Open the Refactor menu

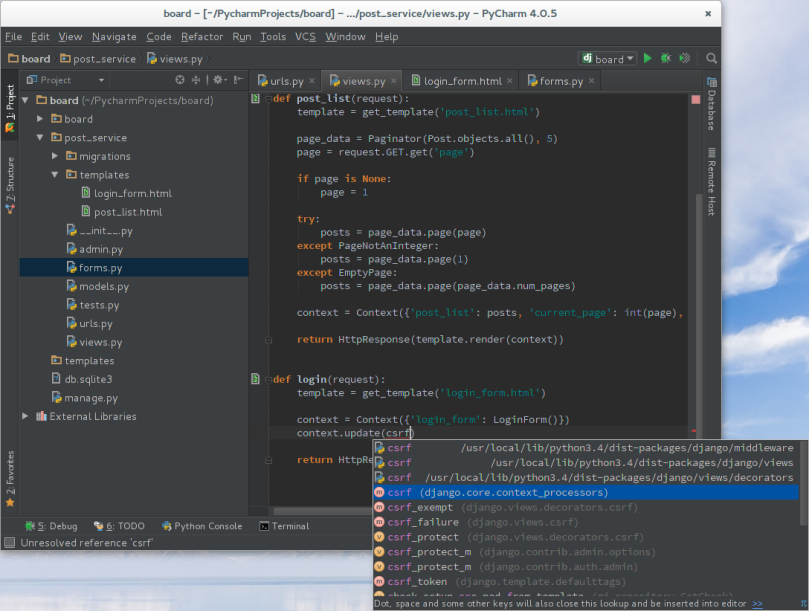(x=202, y=37)
